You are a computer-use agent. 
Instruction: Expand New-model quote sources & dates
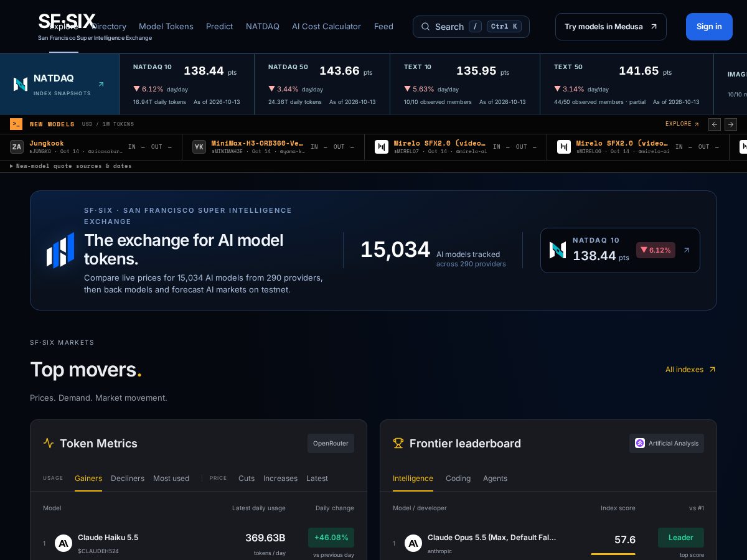[x=71, y=166]
